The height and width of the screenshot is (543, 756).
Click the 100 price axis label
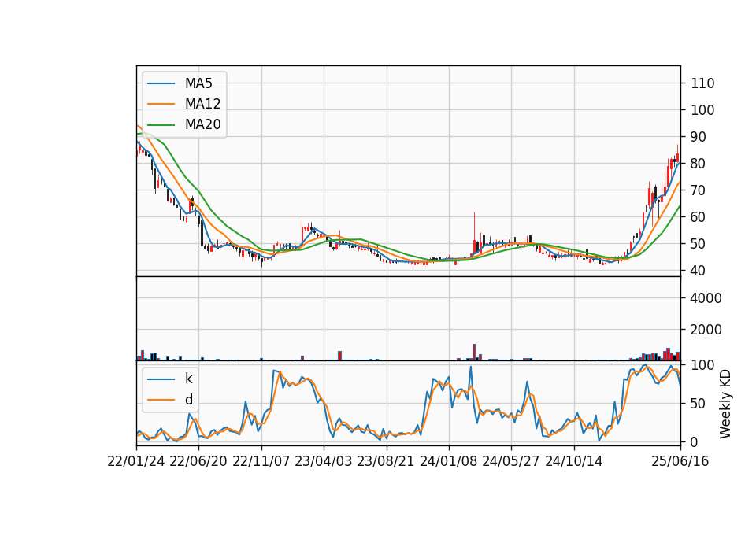click(702, 110)
